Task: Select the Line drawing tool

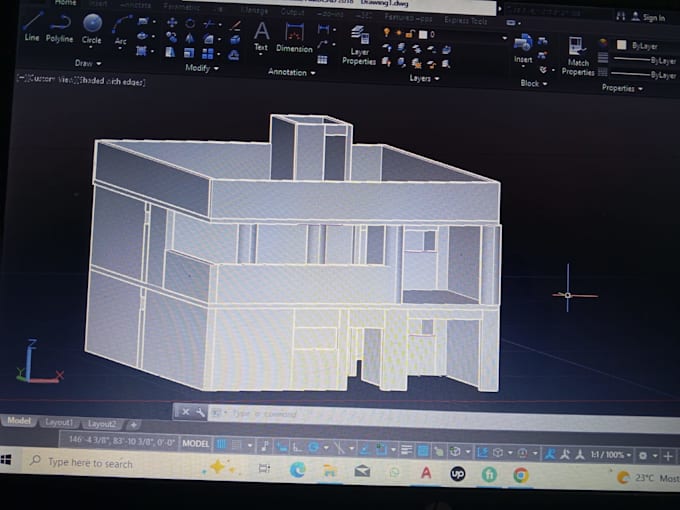Action: 32,26
